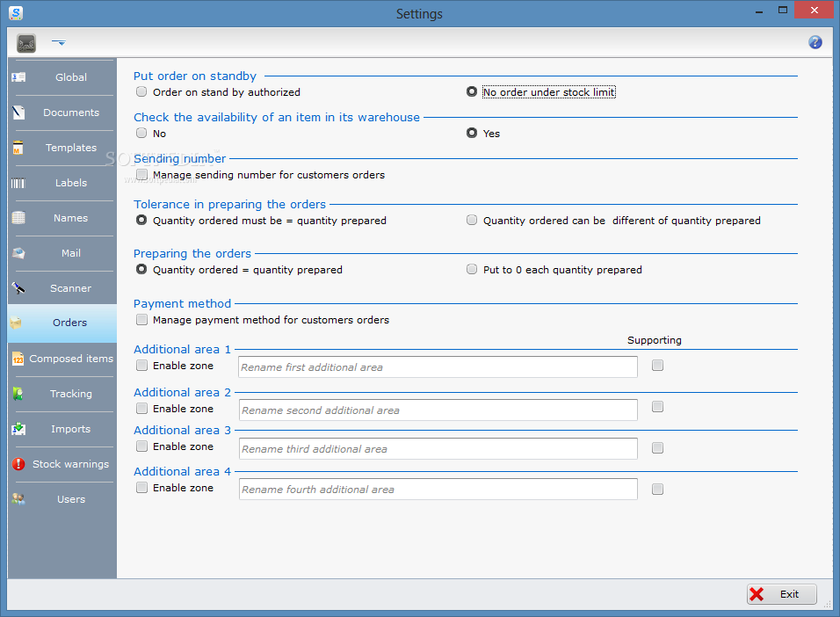Switch to the Labels tab

coord(62,184)
